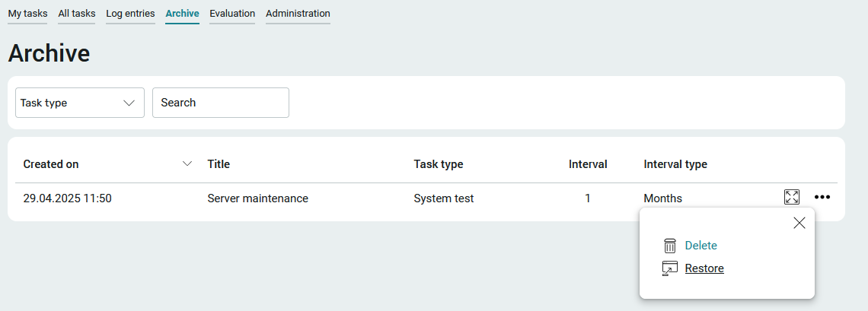Open the Task type dropdown filter
868x311 pixels.
(x=80, y=103)
